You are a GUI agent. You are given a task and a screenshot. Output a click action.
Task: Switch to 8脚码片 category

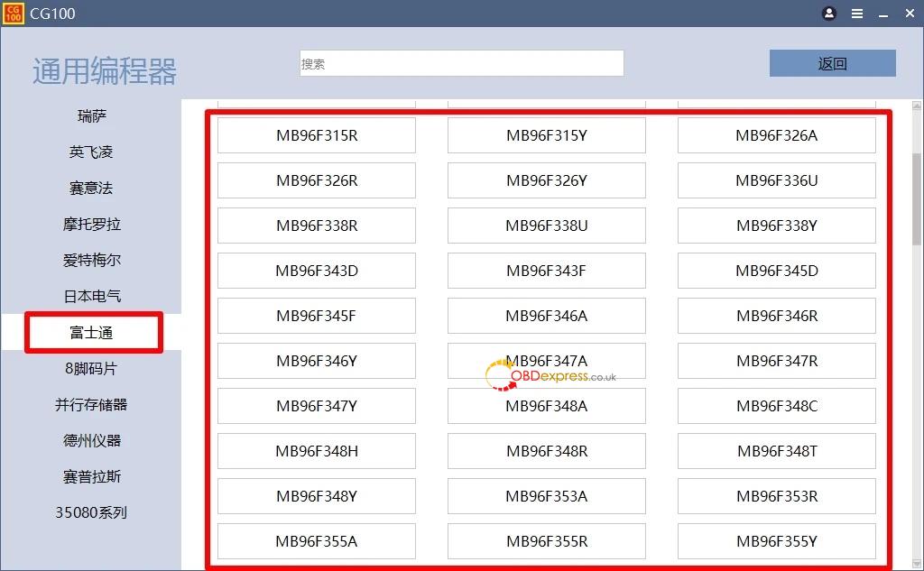[x=91, y=369]
